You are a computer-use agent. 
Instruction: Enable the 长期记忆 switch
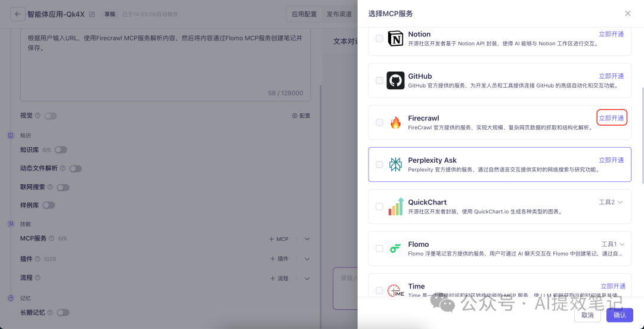click(x=63, y=312)
